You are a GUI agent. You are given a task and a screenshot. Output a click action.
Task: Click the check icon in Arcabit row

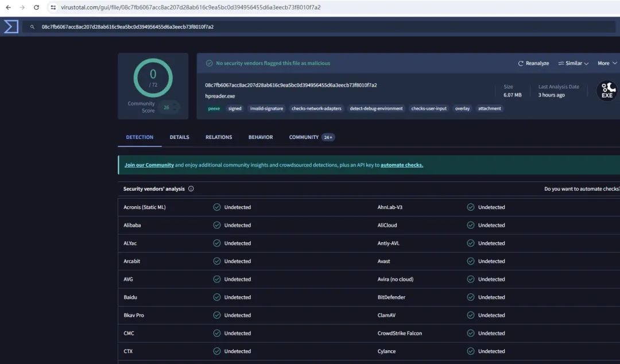click(216, 261)
